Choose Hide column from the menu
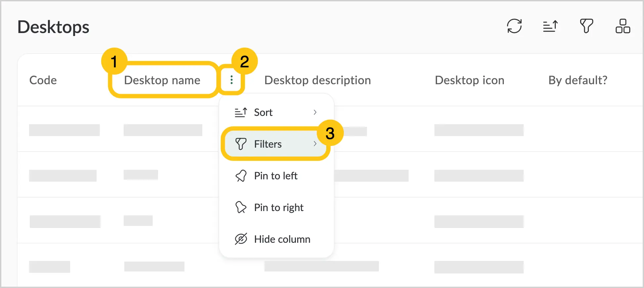This screenshot has width=644, height=288. (x=276, y=239)
